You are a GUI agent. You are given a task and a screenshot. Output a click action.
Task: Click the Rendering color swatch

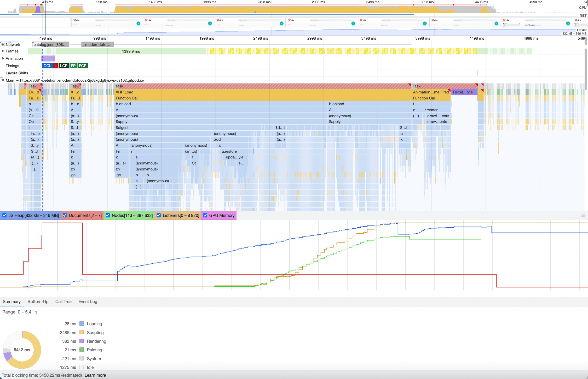pos(82,341)
